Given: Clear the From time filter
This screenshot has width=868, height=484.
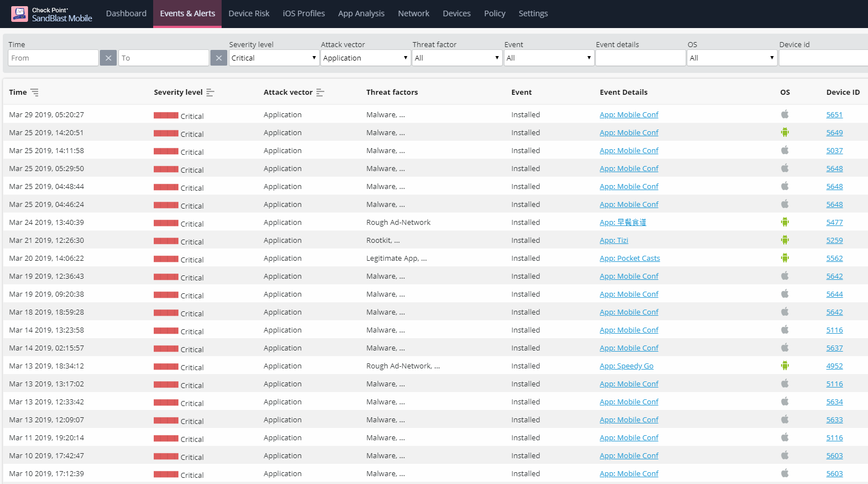Looking at the screenshot, I should click(x=108, y=58).
